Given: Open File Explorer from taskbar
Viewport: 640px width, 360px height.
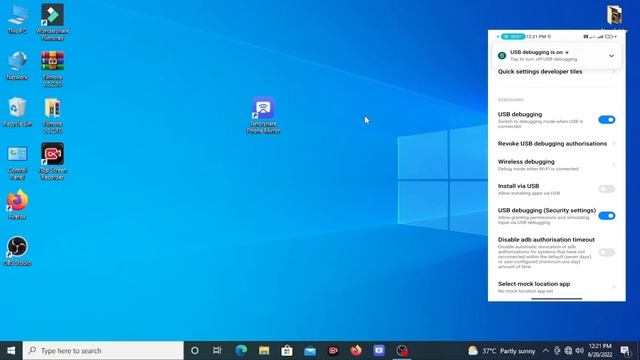Looking at the screenshot, I should 264,351.
